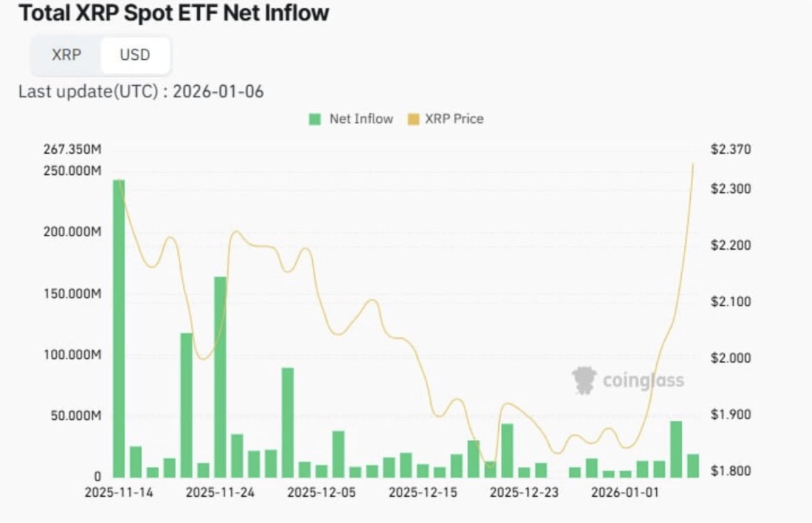Click the 2025-12-23 x-axis date label
812x523 pixels.
pos(524,493)
